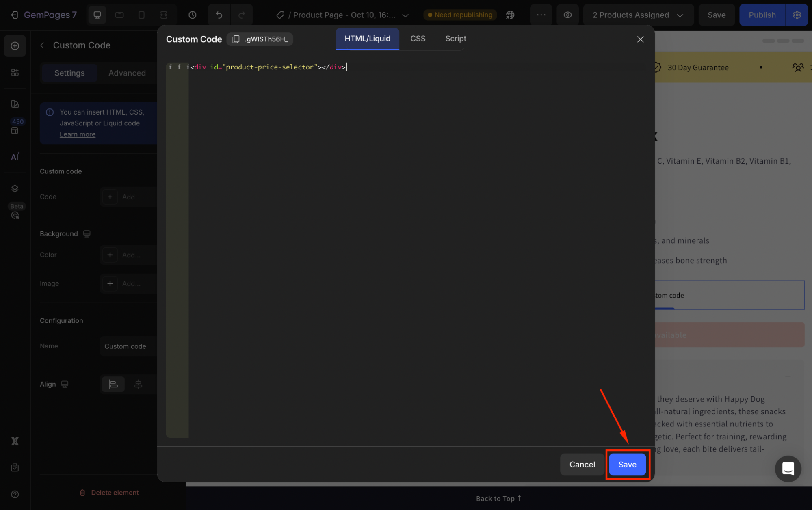Switch to the Script tab
812x510 pixels.
[x=455, y=39]
